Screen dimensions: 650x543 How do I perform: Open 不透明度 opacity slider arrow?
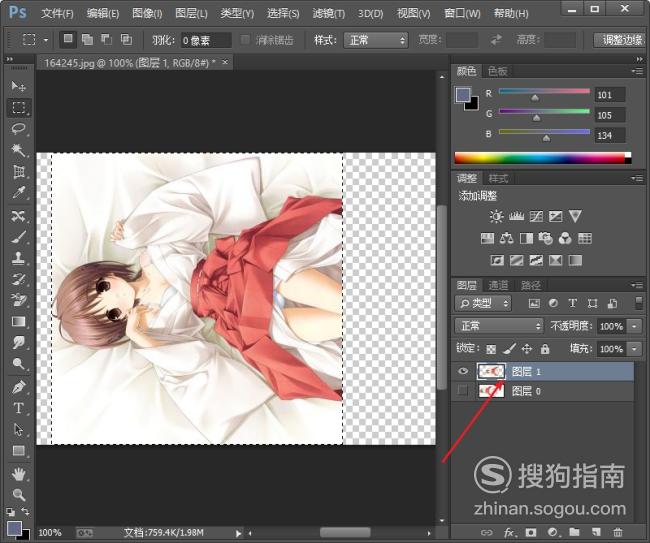[x=634, y=326]
